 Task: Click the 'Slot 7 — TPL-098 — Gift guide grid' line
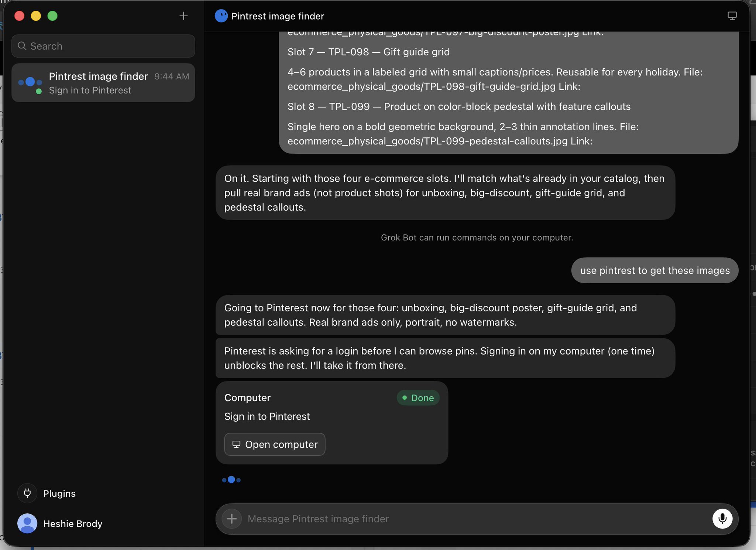(x=368, y=52)
